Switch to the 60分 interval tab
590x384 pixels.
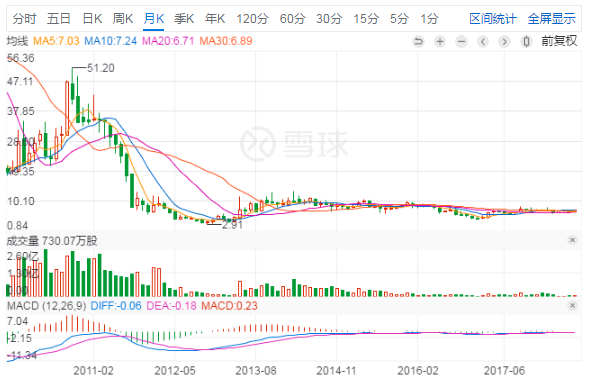[292, 18]
